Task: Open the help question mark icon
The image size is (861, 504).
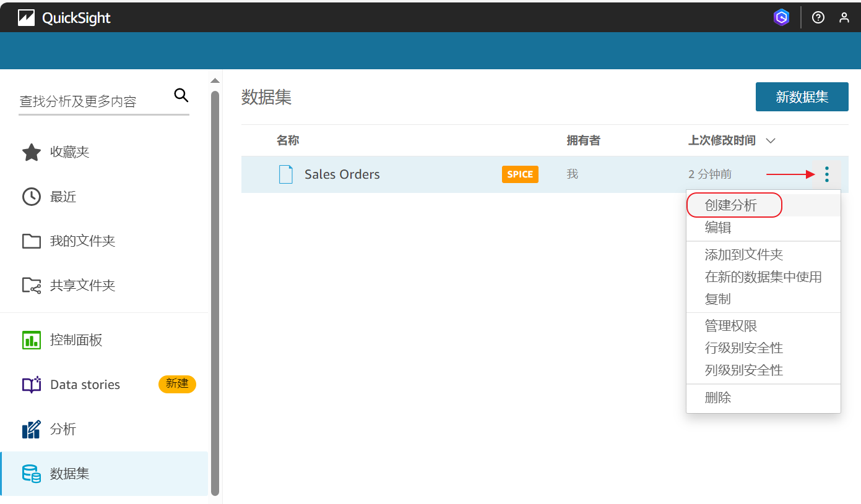Action: (818, 17)
